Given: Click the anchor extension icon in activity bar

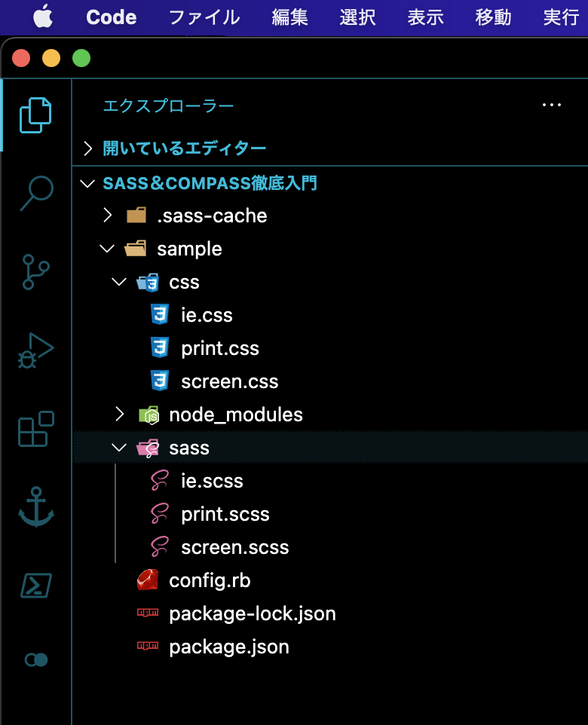Looking at the screenshot, I should click(35, 505).
